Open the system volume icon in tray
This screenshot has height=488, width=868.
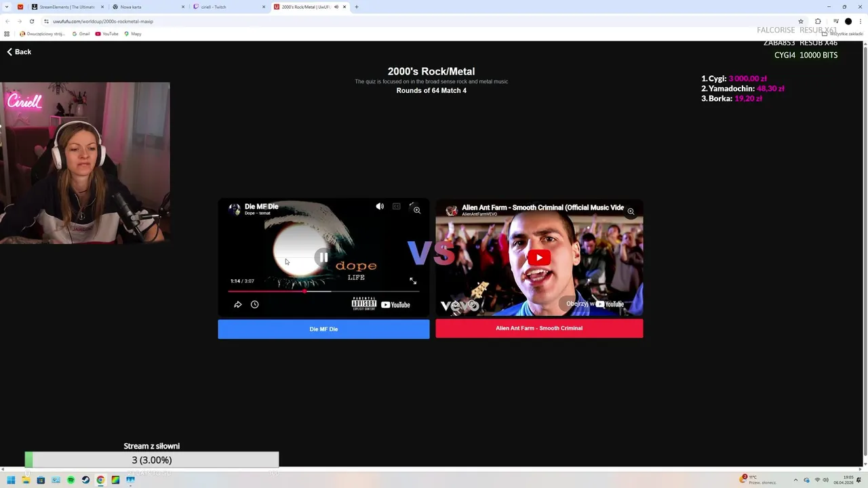826,480
